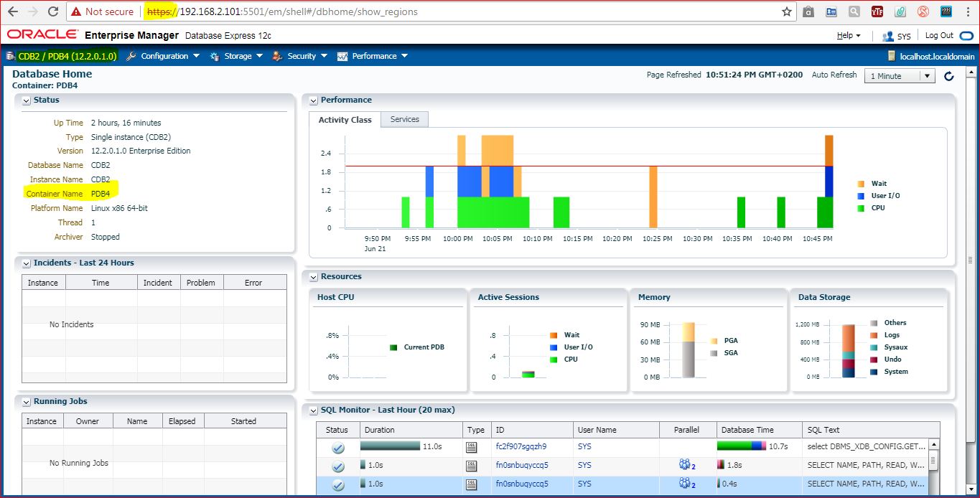Open fn0snbuqyccq5 link in 1.8s row
The image size is (980, 498).
click(522, 466)
